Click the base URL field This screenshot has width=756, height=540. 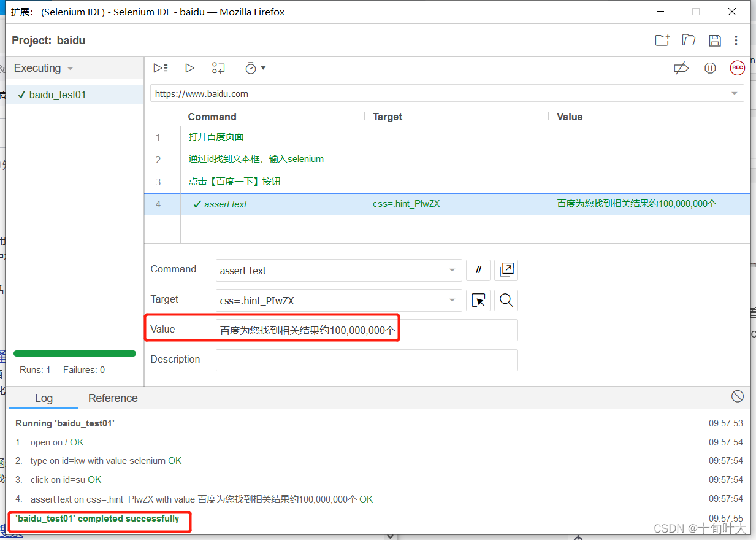[447, 94]
